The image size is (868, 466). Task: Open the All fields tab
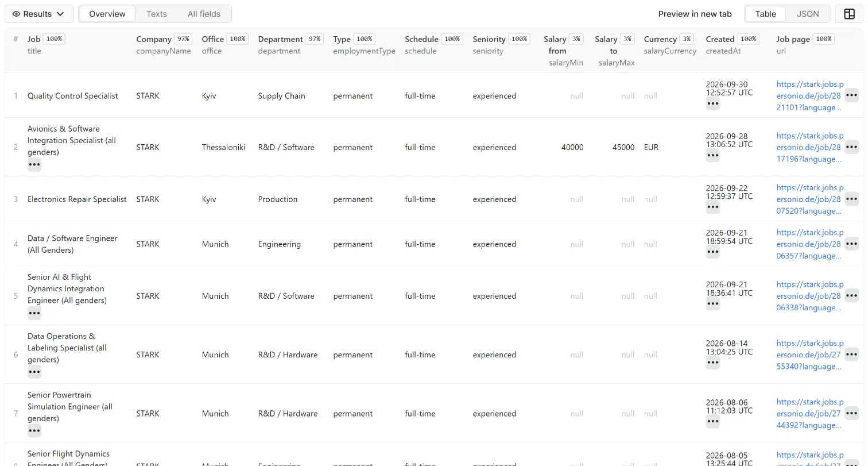coord(204,14)
